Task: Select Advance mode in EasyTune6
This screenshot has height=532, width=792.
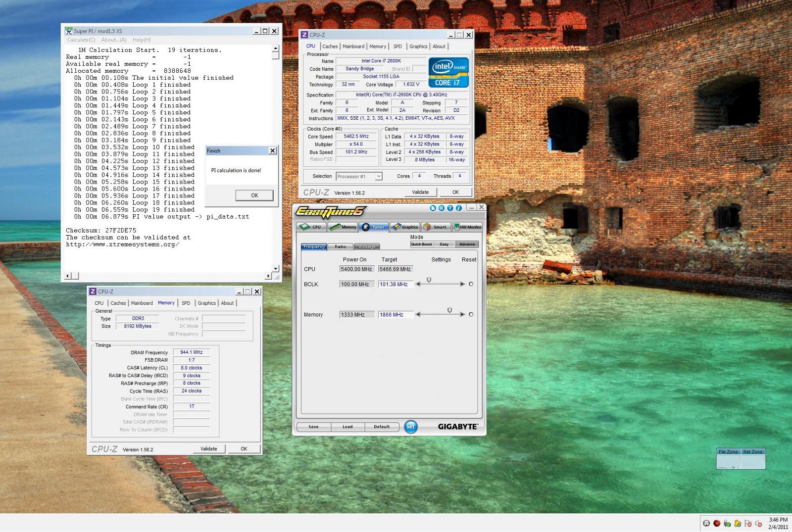Action: click(467, 244)
